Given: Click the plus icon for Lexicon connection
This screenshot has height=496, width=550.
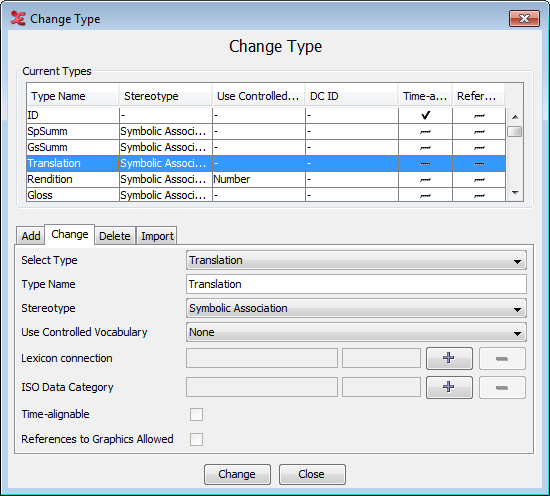Looking at the screenshot, I should (449, 358).
